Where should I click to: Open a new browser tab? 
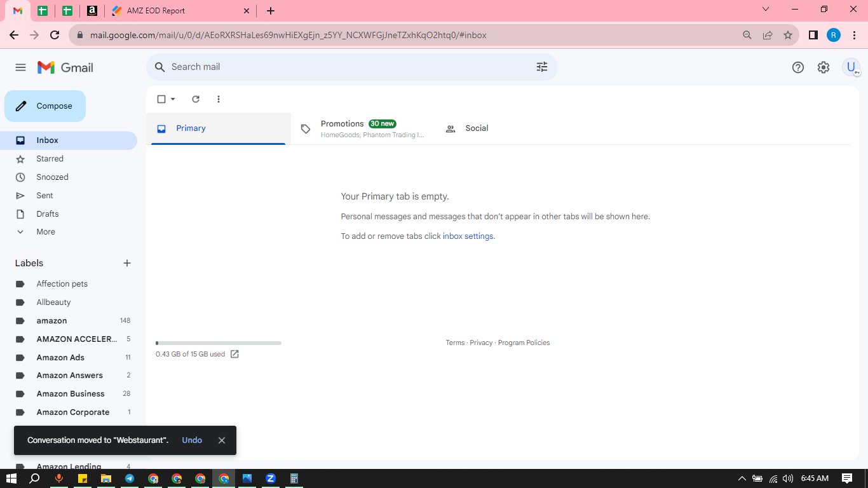[271, 11]
